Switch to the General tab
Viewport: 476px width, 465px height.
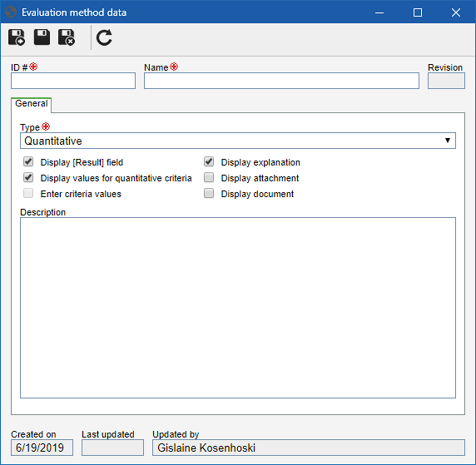[x=32, y=104]
